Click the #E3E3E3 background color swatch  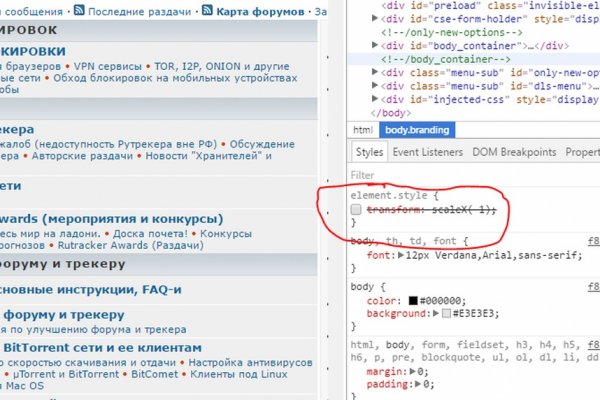coord(445,314)
